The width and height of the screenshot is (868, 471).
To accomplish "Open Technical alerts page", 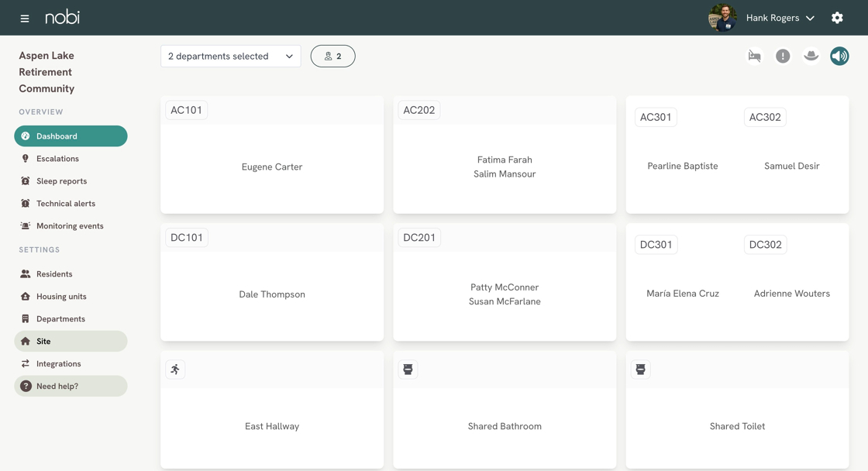I will (71, 203).
